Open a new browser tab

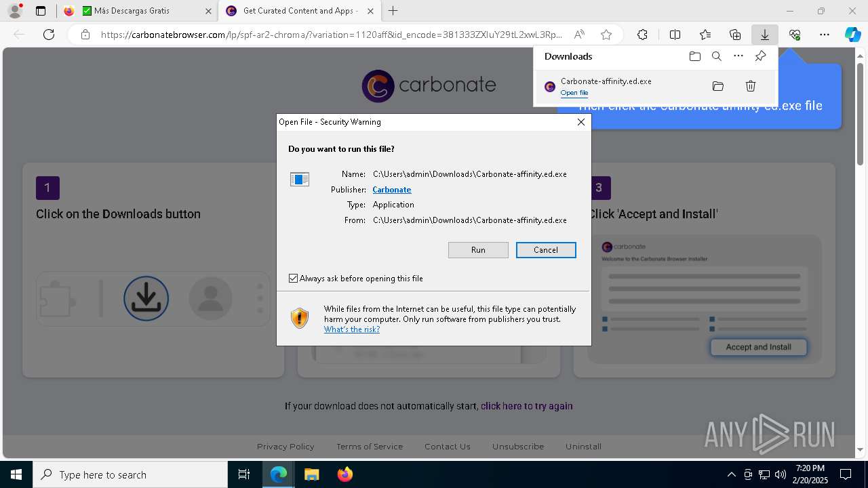pyautogui.click(x=393, y=11)
